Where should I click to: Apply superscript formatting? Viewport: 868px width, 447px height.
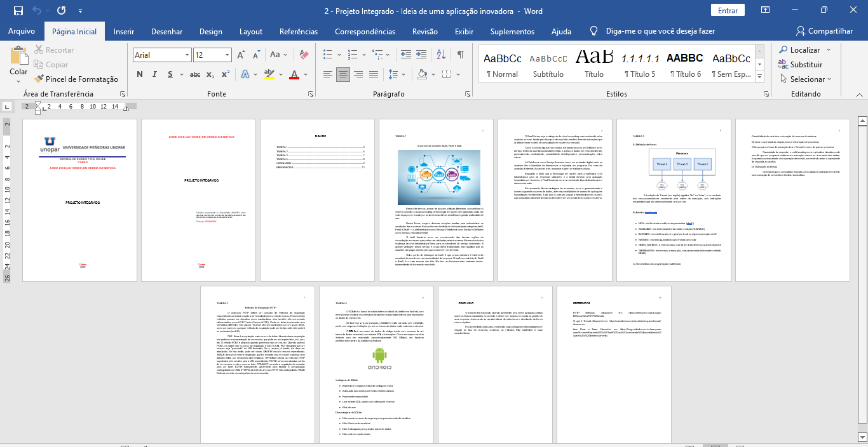pos(225,74)
